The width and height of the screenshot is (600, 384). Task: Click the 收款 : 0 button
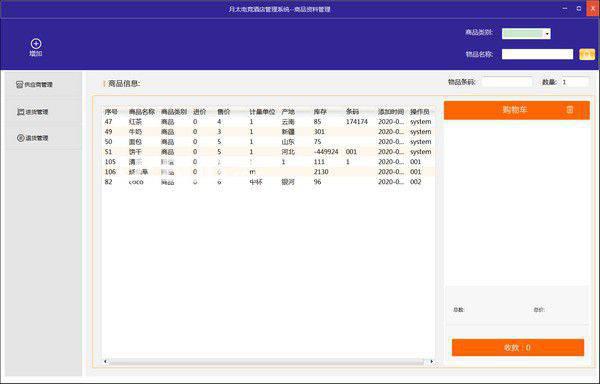pyautogui.click(x=518, y=347)
